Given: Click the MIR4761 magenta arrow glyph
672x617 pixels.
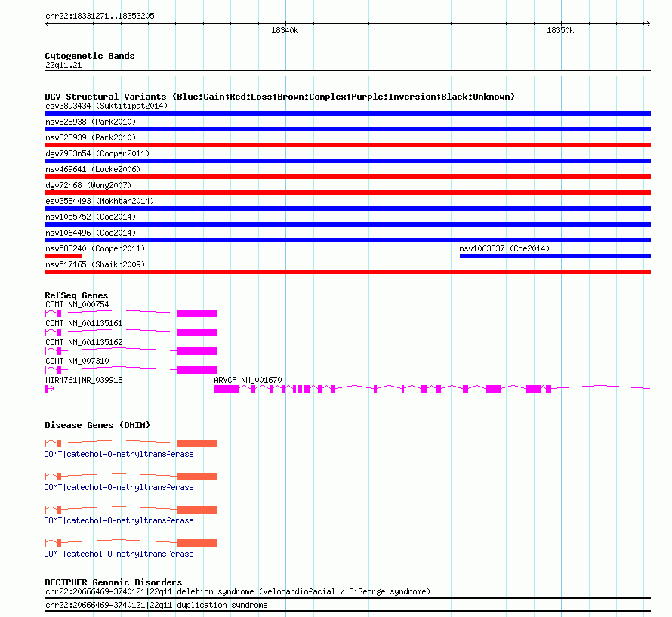Looking at the screenshot, I should 49,389.
